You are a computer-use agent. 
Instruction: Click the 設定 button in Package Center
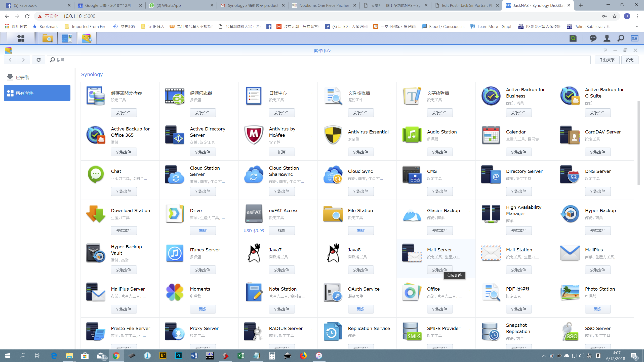coord(630,60)
